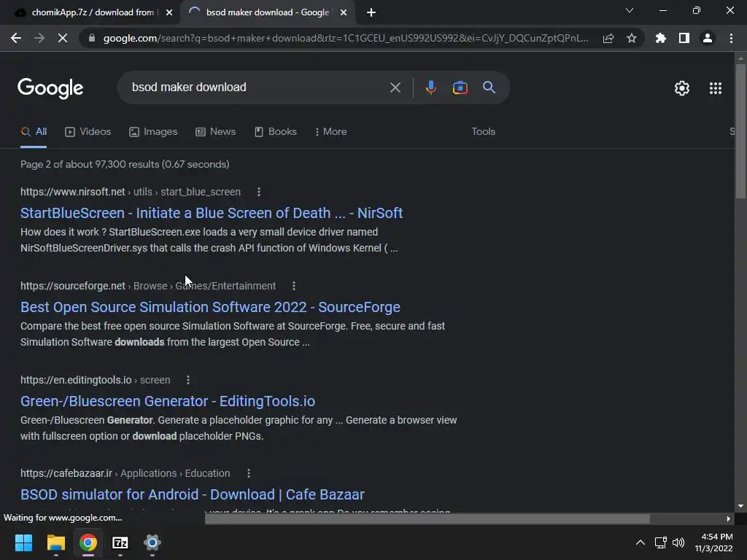The image size is (747, 560).
Task: Open the Windows Start menu
Action: click(23, 542)
